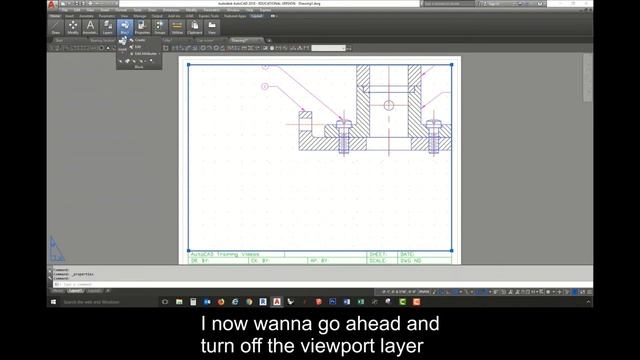Screen dimensions: 640x360
Task: Switch to the Parametric ribbon tab
Action: pyautogui.click(x=107, y=16)
